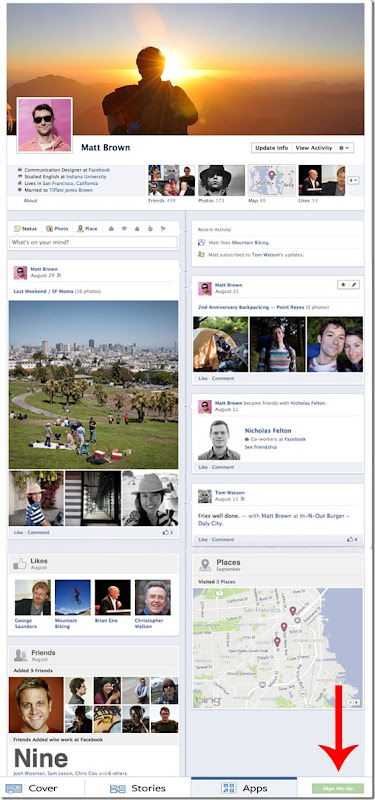Click the Likes section thumbs-up icon
Screen dimensions: 375x800
pos(20,564)
